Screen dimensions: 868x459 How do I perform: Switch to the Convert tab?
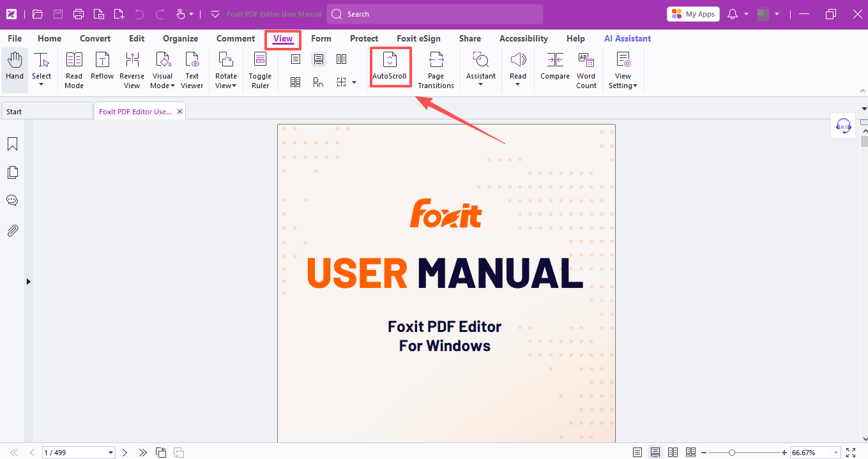coord(95,38)
